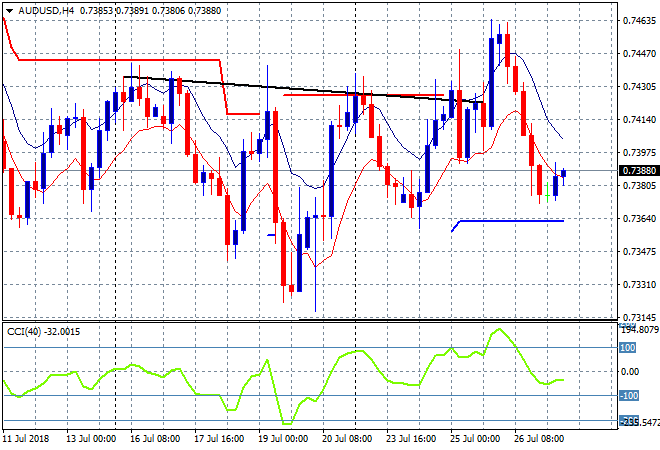Select the 13 Jul 00:00 time axis label
Image resolution: width=660 pixels, height=450 pixels.
91,439
